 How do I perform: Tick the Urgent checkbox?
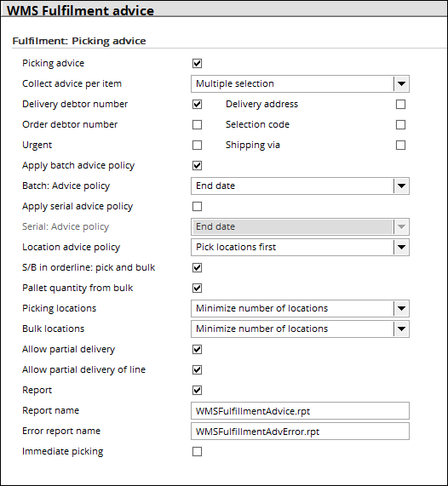tap(197, 145)
